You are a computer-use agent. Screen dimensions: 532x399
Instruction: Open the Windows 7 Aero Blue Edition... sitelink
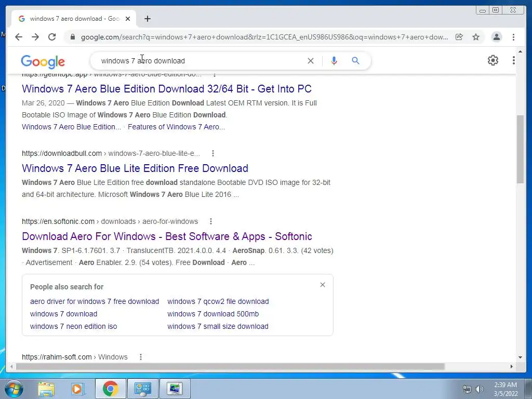(71, 127)
